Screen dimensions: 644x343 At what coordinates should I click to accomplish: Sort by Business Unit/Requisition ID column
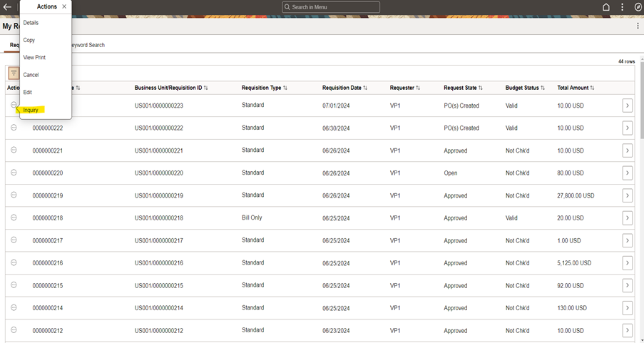coord(171,88)
